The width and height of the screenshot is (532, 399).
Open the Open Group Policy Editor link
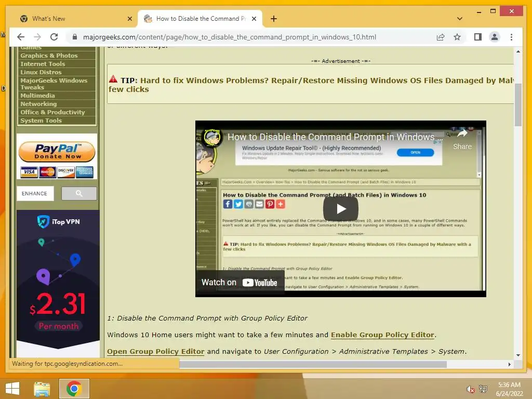coord(156,352)
